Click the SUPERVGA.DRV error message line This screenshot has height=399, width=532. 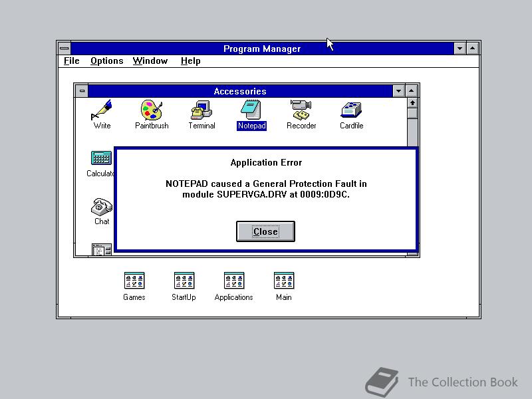coord(266,195)
